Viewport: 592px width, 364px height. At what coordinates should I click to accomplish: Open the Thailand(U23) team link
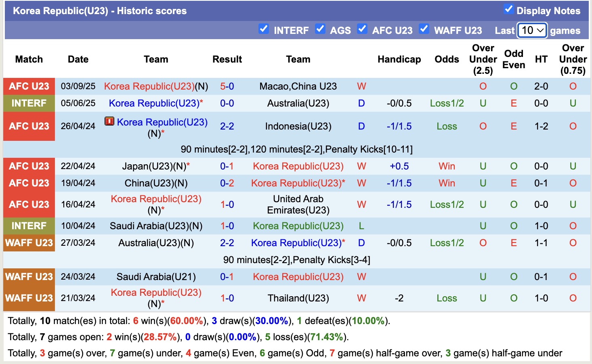coord(298,298)
